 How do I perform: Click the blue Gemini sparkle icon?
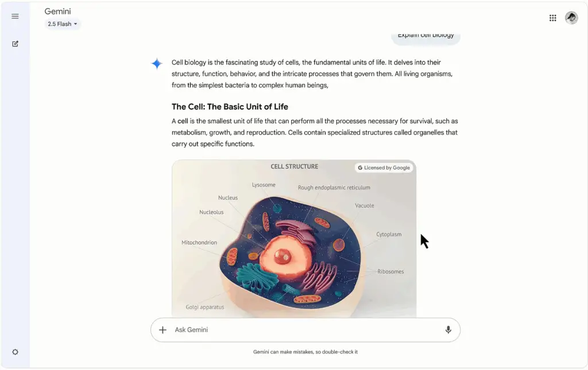(157, 64)
